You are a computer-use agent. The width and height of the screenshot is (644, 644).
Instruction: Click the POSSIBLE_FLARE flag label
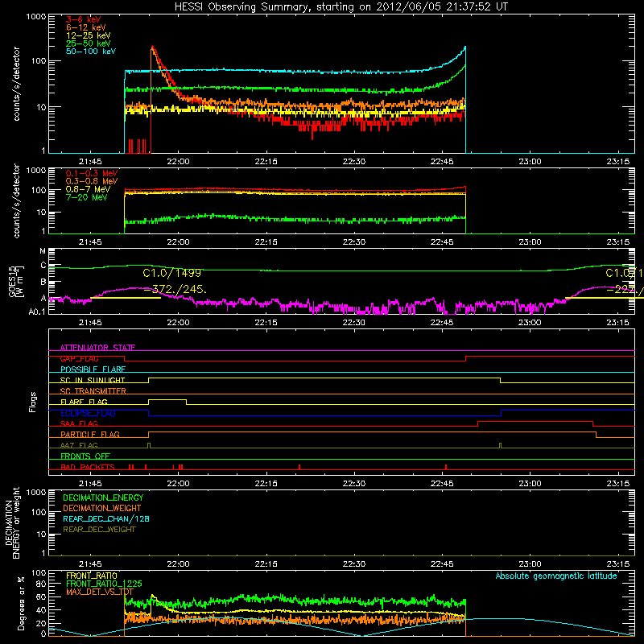click(93, 369)
